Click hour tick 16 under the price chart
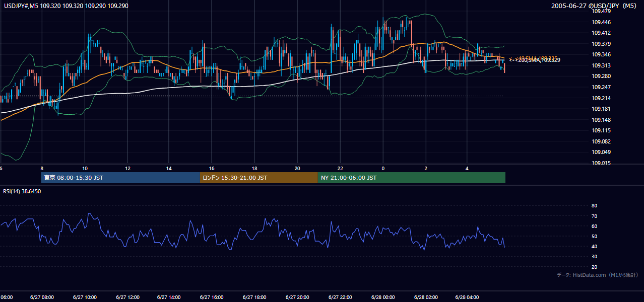This screenshot has width=644, height=302. tap(212, 168)
